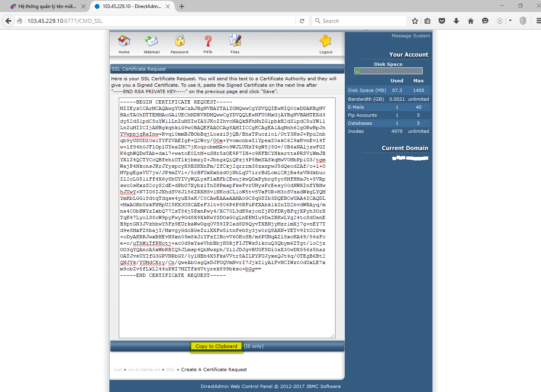
Task: Expand the dropdown arrow beside the colorful toolbar icon
Action: (x=510, y=20)
